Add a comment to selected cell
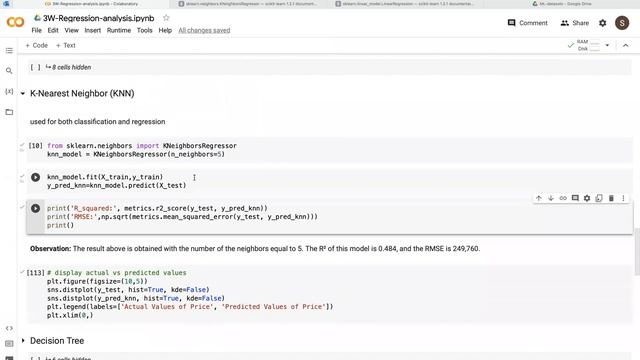 pyautogui.click(x=575, y=198)
